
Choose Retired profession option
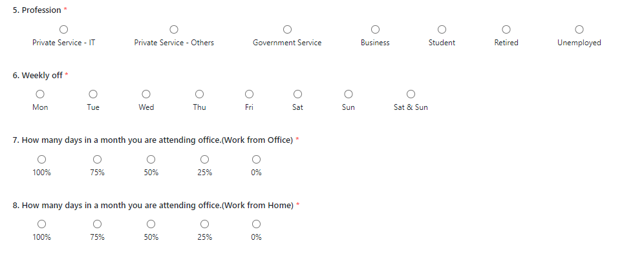click(x=506, y=30)
